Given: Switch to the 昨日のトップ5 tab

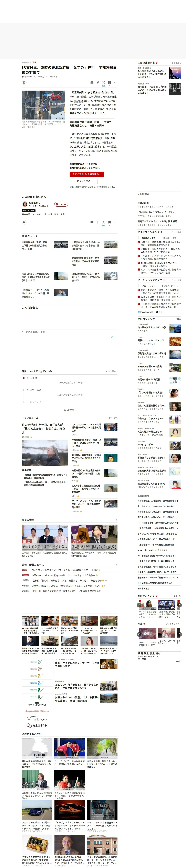Looking at the screenshot, I should tap(170, 238).
